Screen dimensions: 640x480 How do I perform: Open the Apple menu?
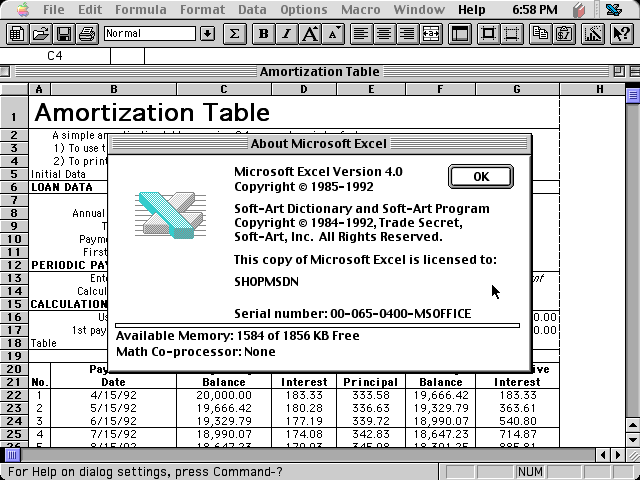point(20,9)
